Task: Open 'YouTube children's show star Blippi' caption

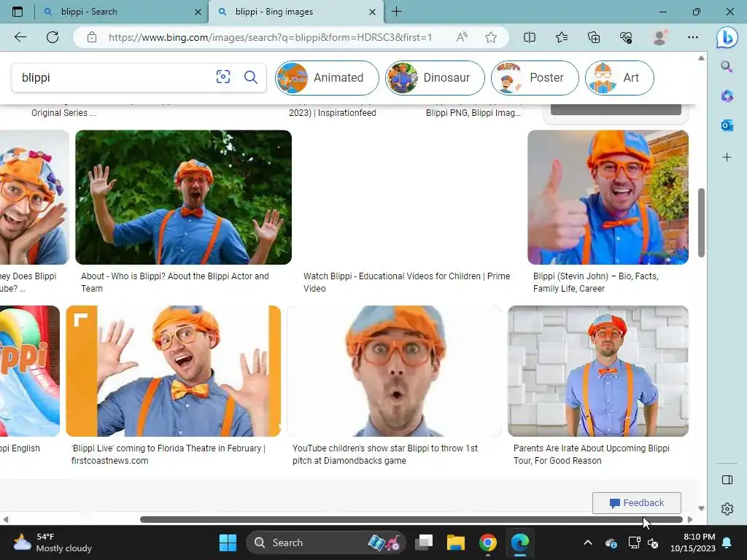Action: coord(385,454)
